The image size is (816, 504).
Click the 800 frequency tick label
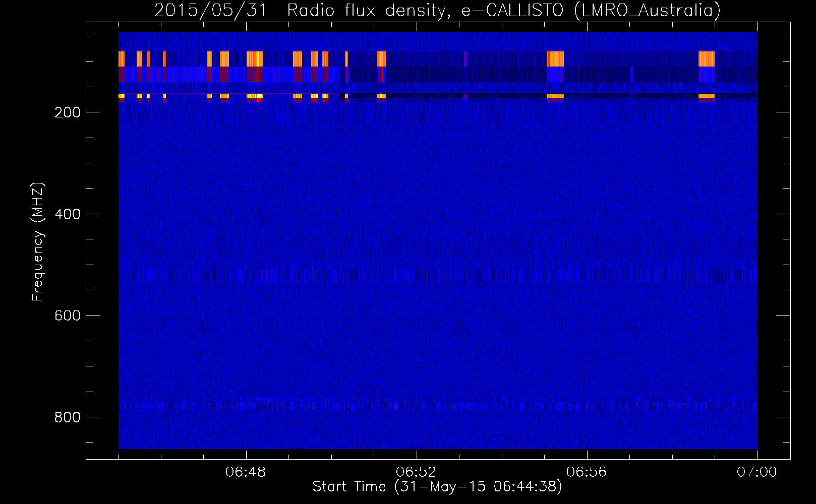[67, 417]
